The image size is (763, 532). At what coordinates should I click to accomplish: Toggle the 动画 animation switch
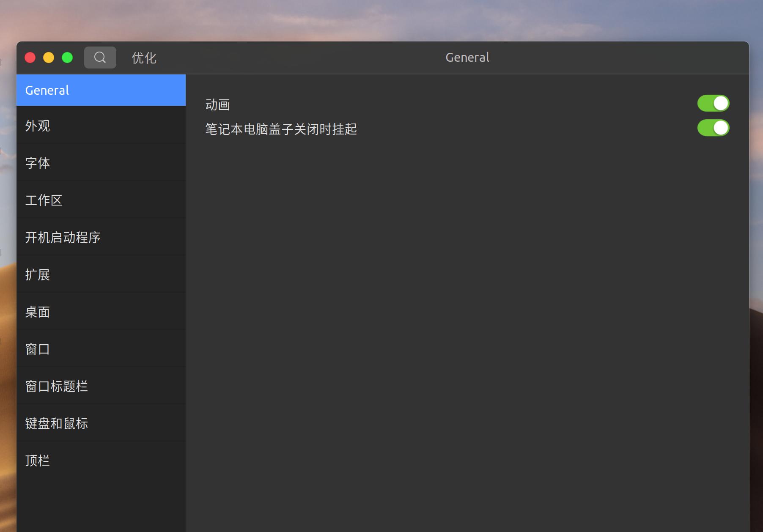tap(713, 103)
